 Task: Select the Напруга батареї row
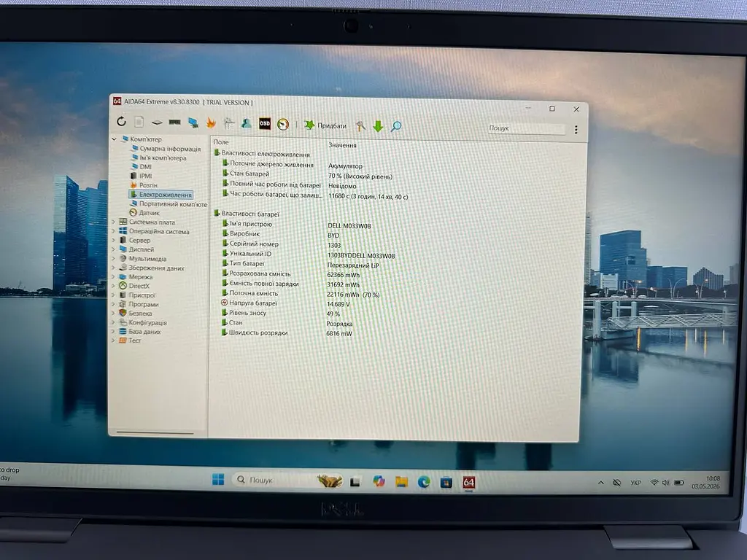point(286,303)
